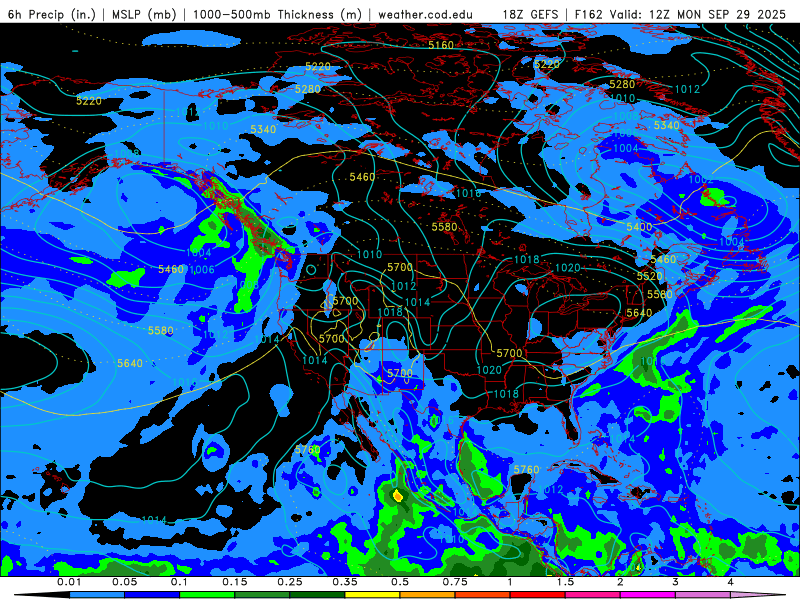Click the 1.5 legend value
This screenshot has width=800, height=600.
tap(565, 582)
